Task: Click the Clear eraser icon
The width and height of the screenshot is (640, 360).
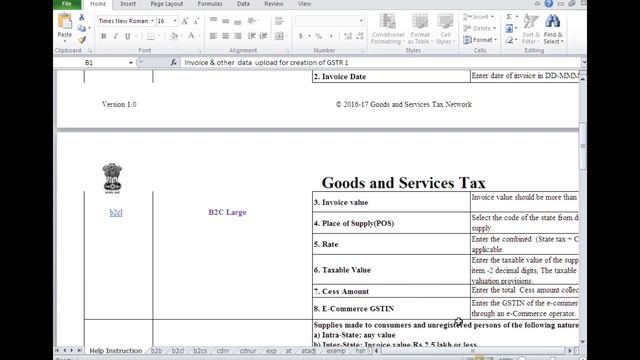Action: pos(509,40)
